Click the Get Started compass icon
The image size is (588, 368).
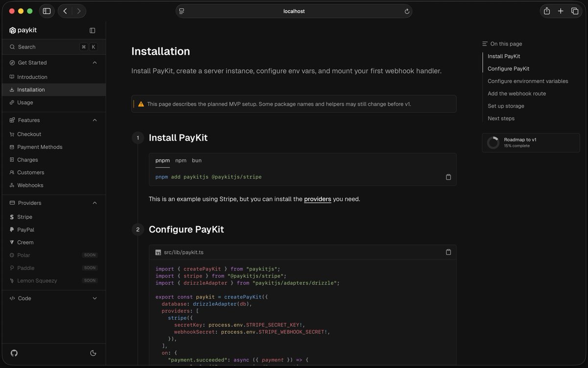pyautogui.click(x=12, y=63)
